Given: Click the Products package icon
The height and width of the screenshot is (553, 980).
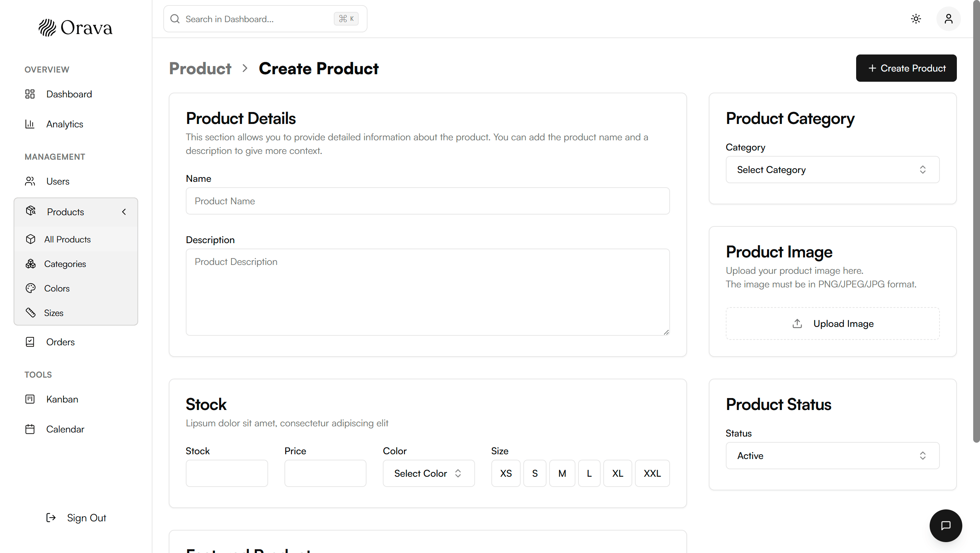Looking at the screenshot, I should point(31,211).
